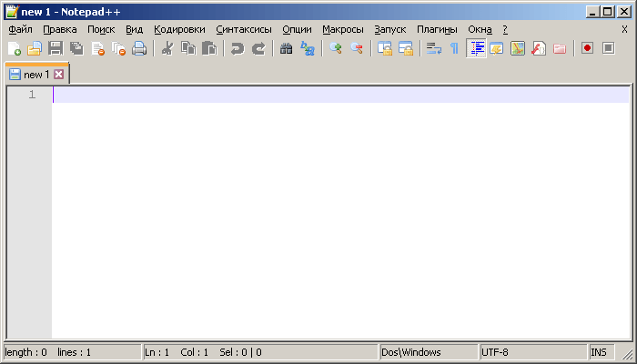Show all characters with pilcrow icon
637x364 pixels.
point(455,48)
